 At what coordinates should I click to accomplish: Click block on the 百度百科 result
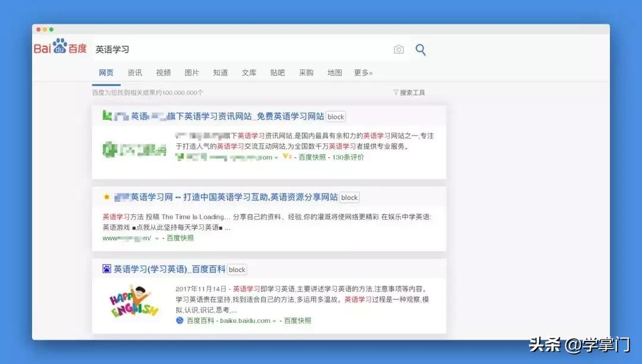click(x=237, y=269)
